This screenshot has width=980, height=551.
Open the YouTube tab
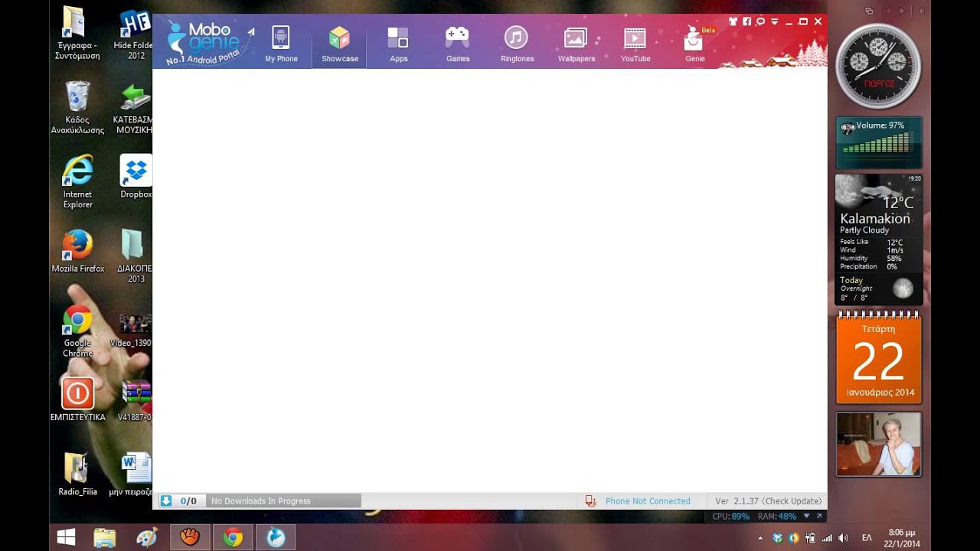pyautogui.click(x=635, y=44)
